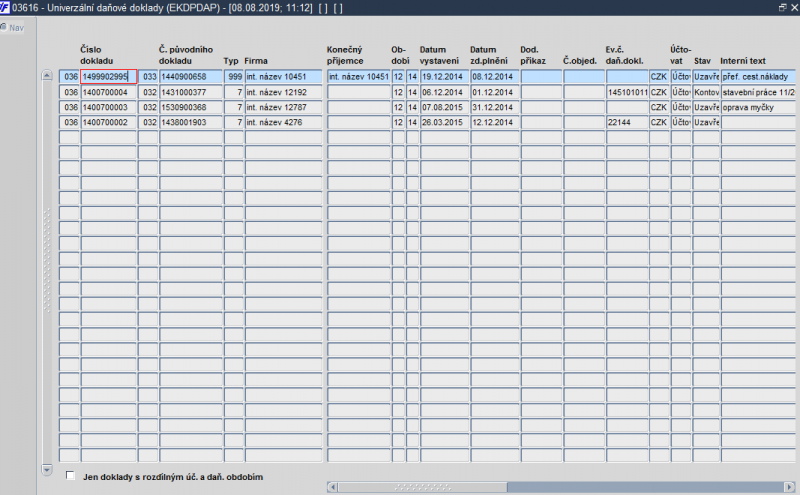
Task: Click the horizontal scroll left arrow
Action: click(332, 487)
